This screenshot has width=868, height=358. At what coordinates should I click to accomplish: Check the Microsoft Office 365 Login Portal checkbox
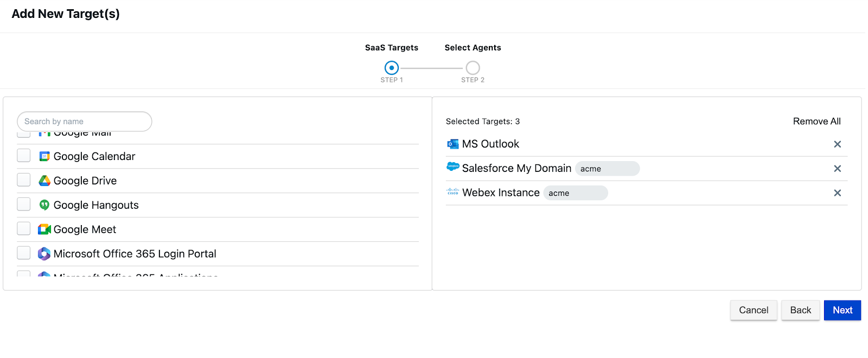point(24,253)
